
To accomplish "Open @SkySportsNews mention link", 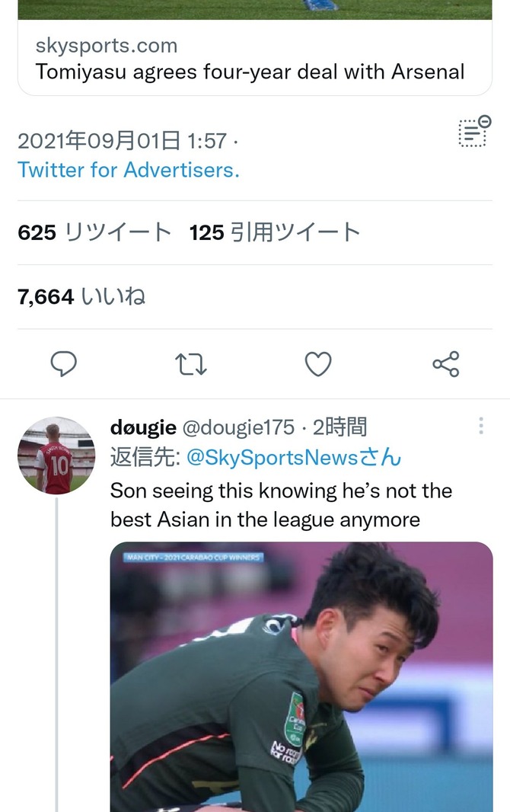I will tap(293, 457).
